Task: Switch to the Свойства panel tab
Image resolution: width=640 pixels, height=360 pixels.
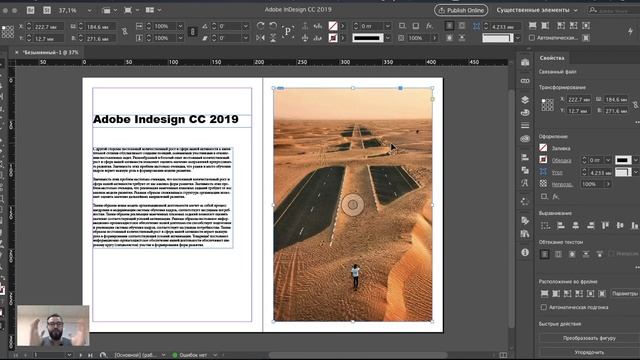Action: (x=552, y=58)
